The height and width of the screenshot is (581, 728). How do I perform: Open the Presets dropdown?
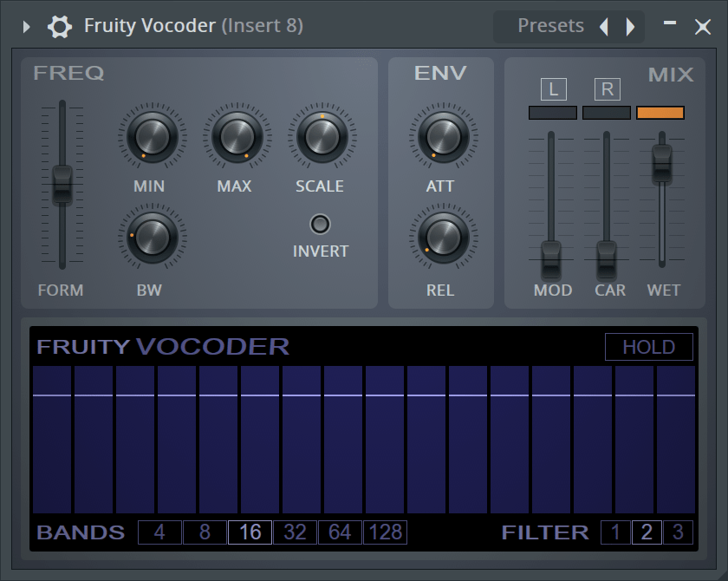552,25
